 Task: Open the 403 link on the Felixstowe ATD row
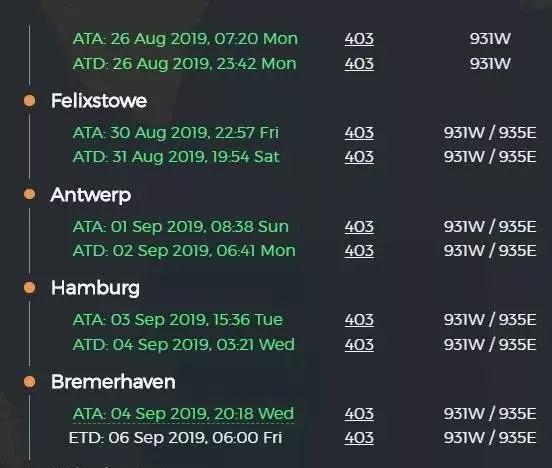click(x=359, y=157)
